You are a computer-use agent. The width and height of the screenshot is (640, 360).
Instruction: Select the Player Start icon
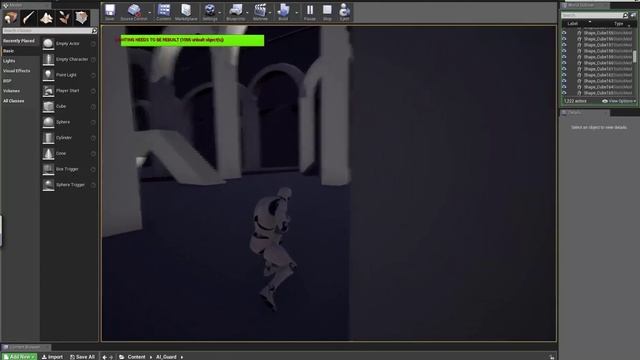coord(48,91)
